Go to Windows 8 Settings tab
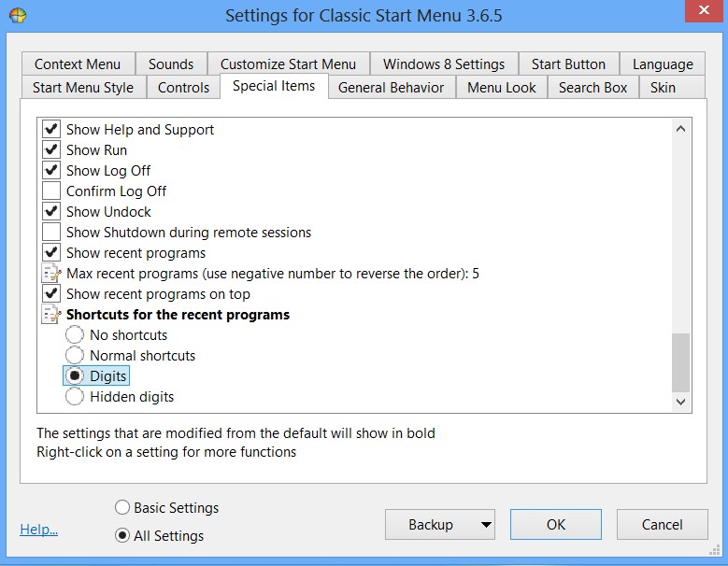The width and height of the screenshot is (728, 566). 444,64
